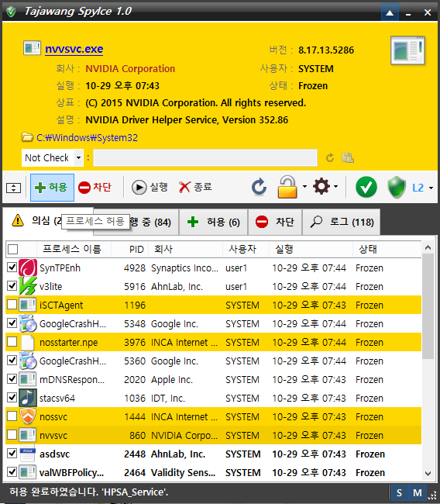Click the green checkmark circle icon
This screenshot has width=440, height=504.
coord(366,187)
